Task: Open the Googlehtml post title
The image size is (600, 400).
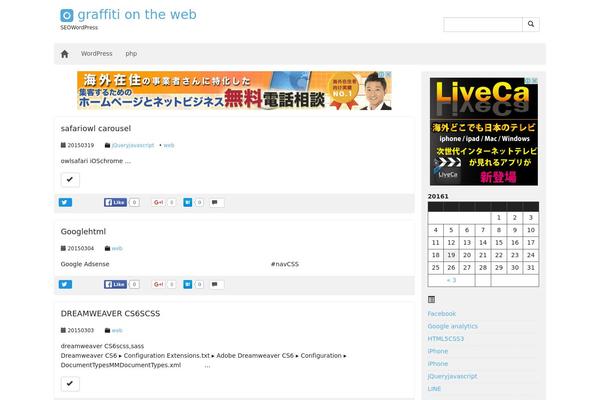Action: click(x=83, y=231)
